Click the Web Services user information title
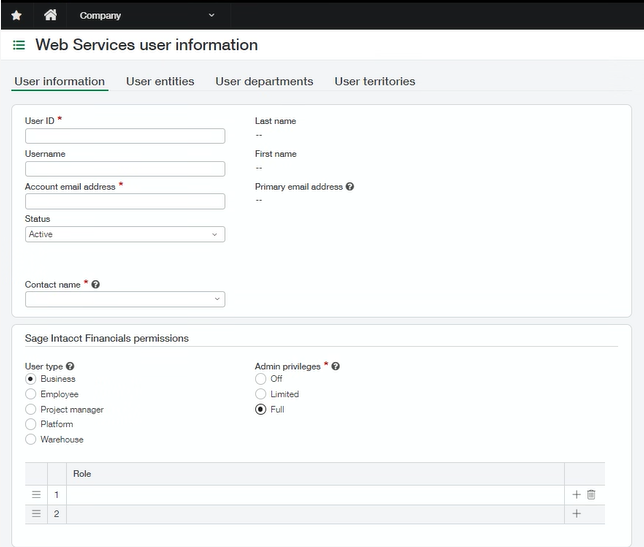Screen dimensions: 644x547 [x=147, y=45]
